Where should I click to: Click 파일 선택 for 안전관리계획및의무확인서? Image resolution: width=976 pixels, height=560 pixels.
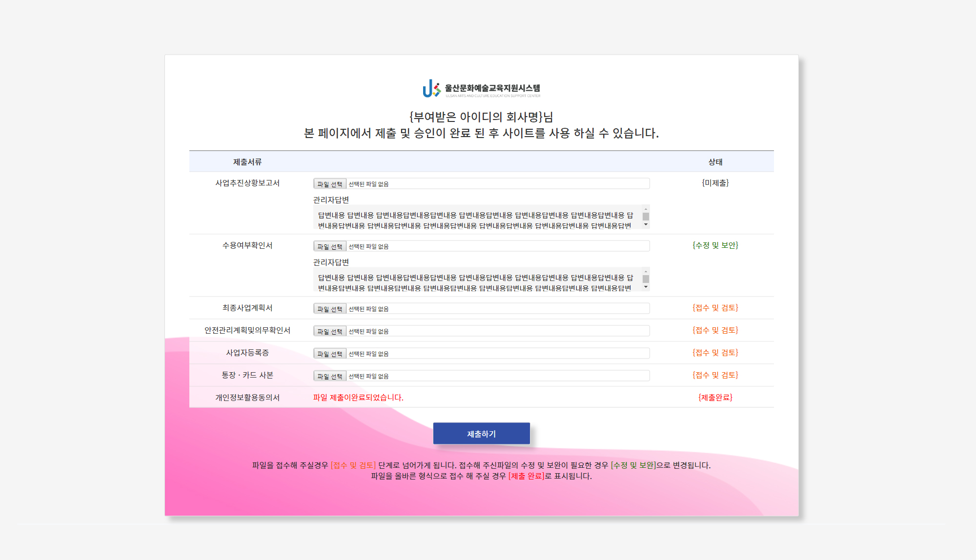(330, 330)
